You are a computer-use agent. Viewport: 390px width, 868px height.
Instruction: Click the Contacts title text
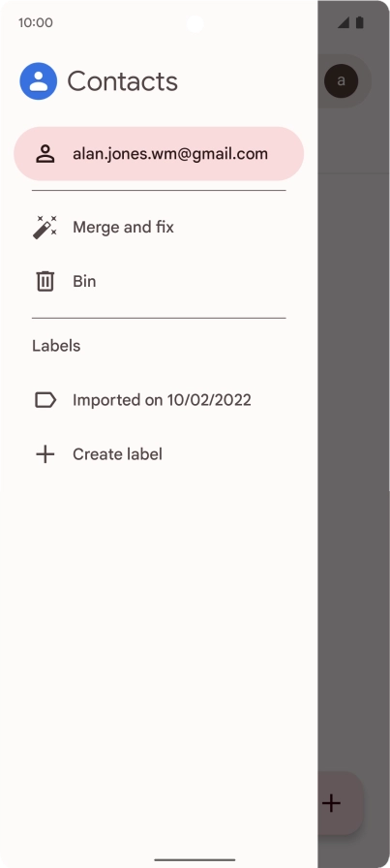coord(122,81)
